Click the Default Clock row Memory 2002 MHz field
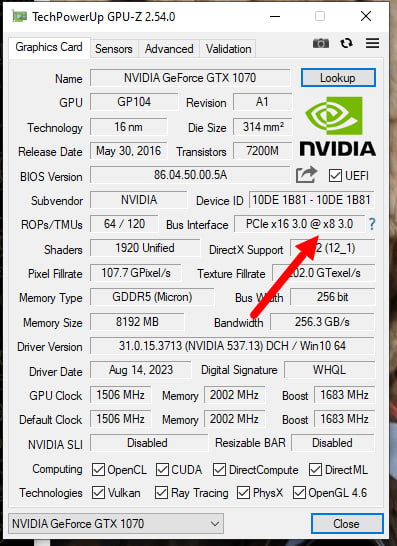The height and width of the screenshot is (546, 397). tap(234, 419)
